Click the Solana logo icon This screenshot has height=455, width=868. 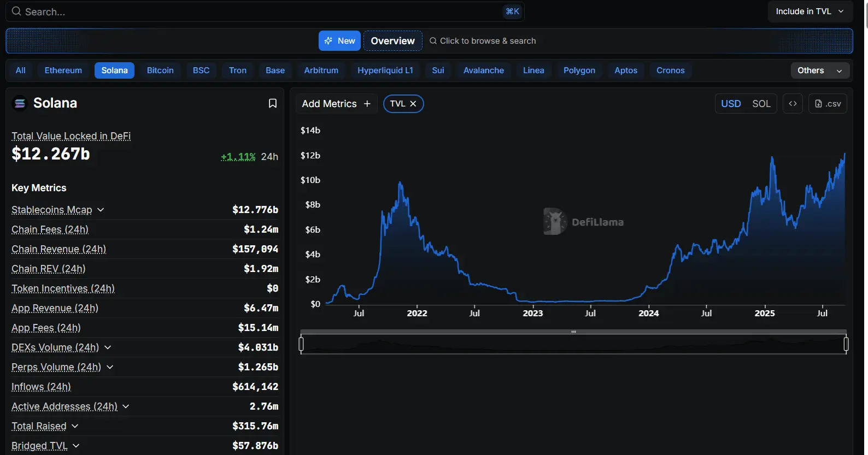[x=20, y=103]
